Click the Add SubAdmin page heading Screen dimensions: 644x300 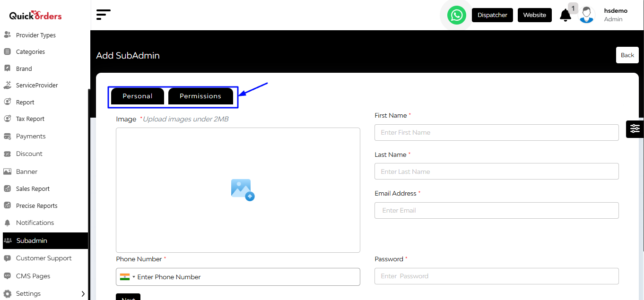coord(128,55)
